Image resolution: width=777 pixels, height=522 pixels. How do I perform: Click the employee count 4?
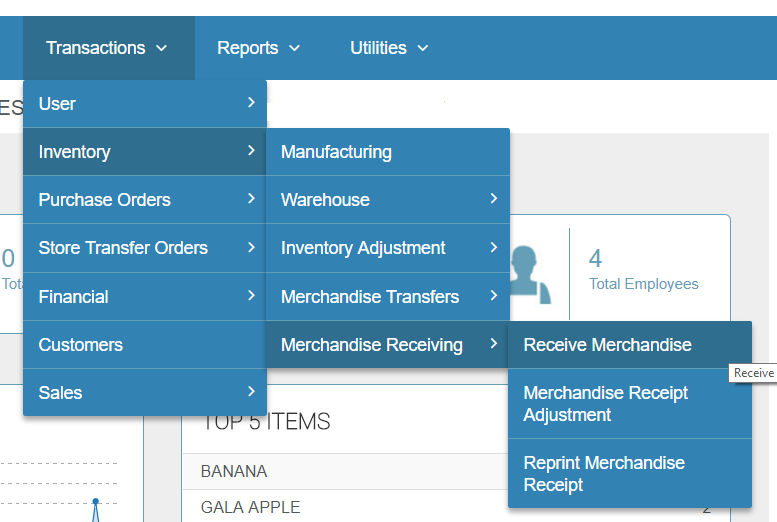point(595,258)
